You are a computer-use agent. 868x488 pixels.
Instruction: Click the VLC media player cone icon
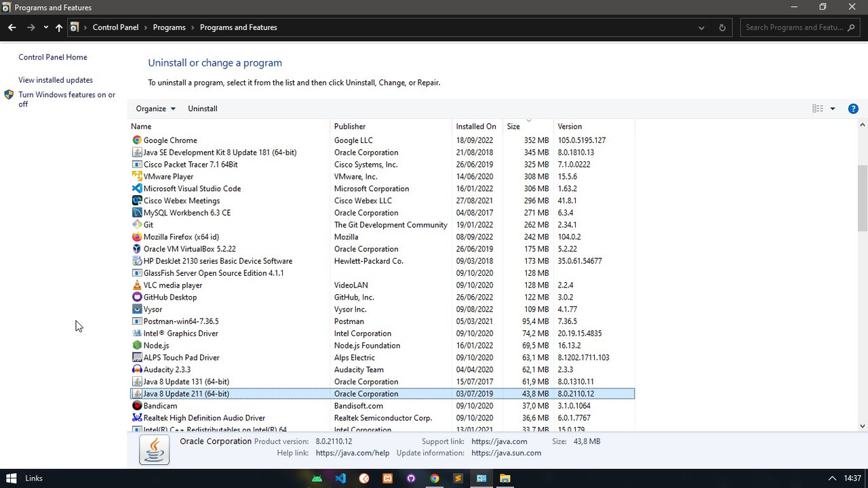137,285
